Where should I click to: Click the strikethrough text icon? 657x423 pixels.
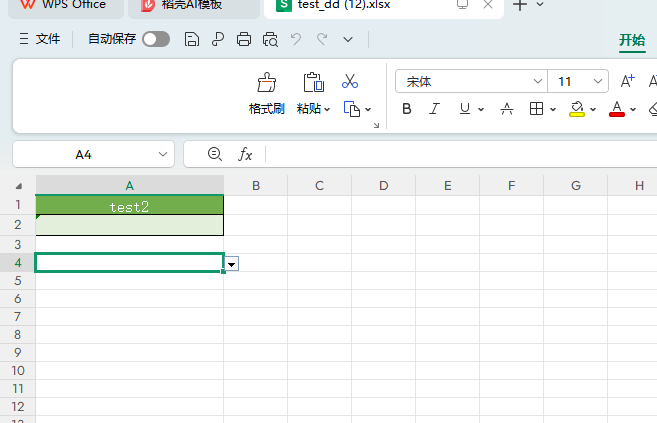[x=506, y=109]
